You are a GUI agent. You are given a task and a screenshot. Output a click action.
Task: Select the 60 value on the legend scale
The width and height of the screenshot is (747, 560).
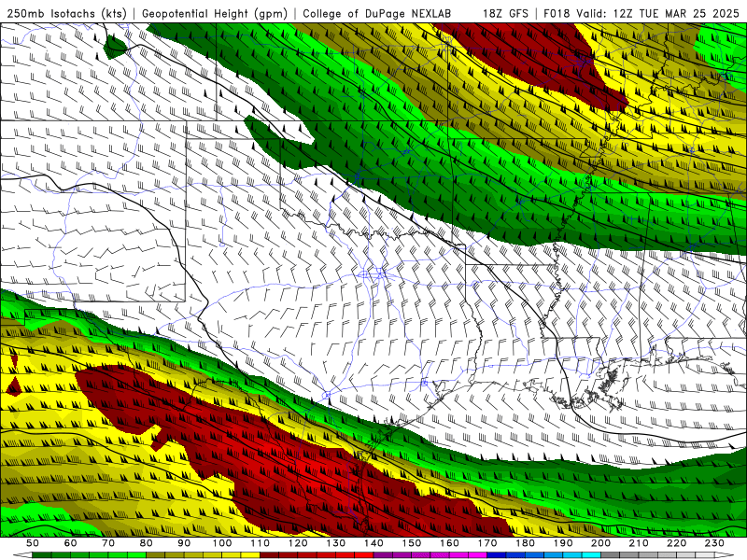click(x=71, y=543)
